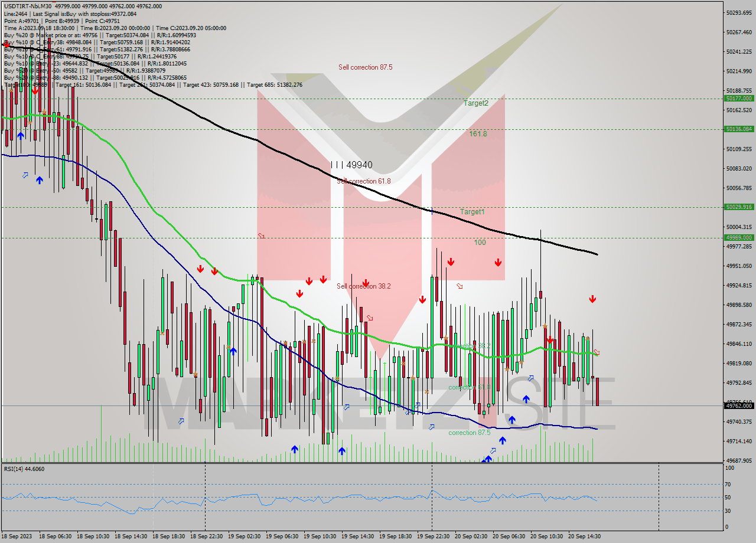Click the '20 Sep 06:30' time label

[x=509, y=536]
